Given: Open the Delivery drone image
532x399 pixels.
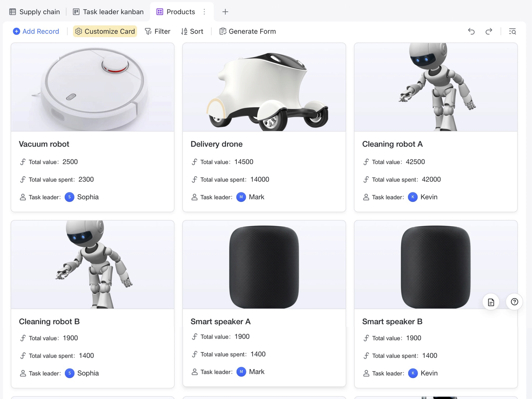Looking at the screenshot, I should (x=264, y=87).
